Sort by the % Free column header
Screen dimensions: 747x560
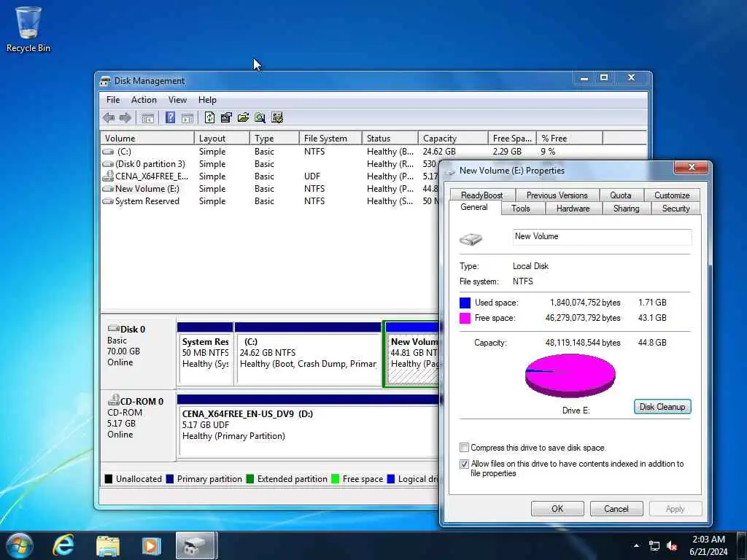pyautogui.click(x=569, y=138)
